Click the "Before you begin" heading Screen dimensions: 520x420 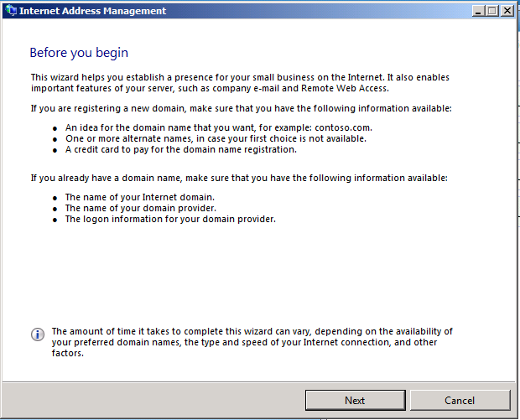(79, 53)
